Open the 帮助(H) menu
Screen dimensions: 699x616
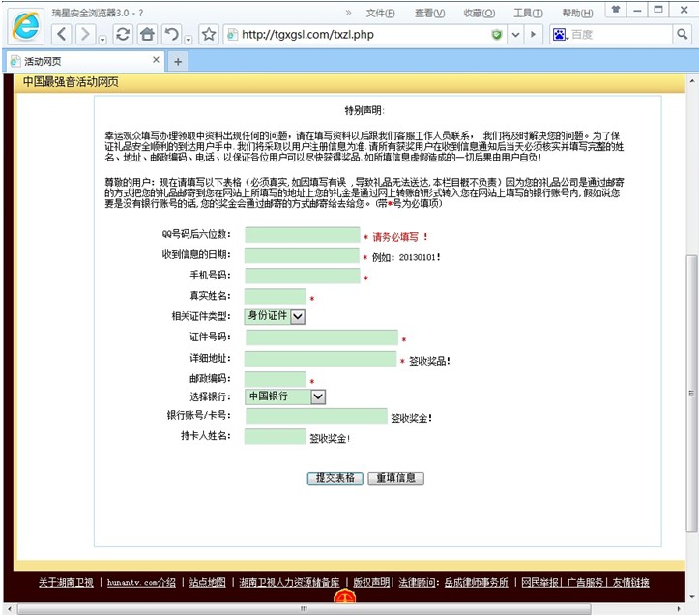(x=577, y=13)
